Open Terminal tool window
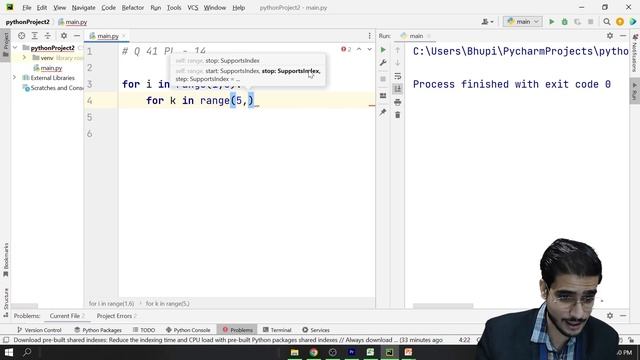This screenshot has height=360, width=640. (x=277, y=330)
